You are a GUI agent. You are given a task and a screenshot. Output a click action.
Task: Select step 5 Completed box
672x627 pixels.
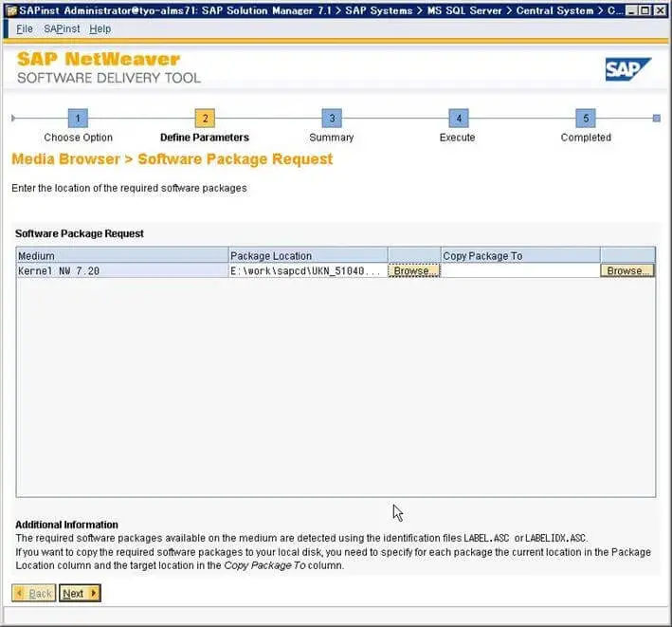[x=586, y=119]
